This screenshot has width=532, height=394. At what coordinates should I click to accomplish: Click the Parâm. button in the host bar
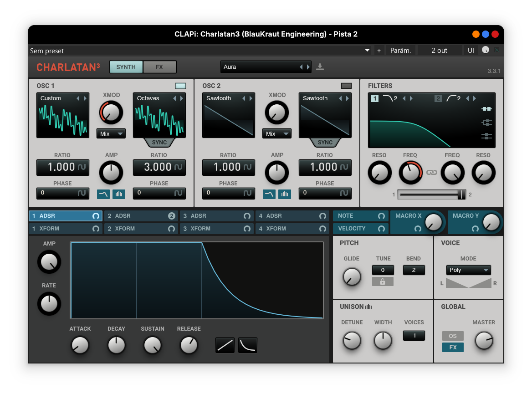pos(401,51)
